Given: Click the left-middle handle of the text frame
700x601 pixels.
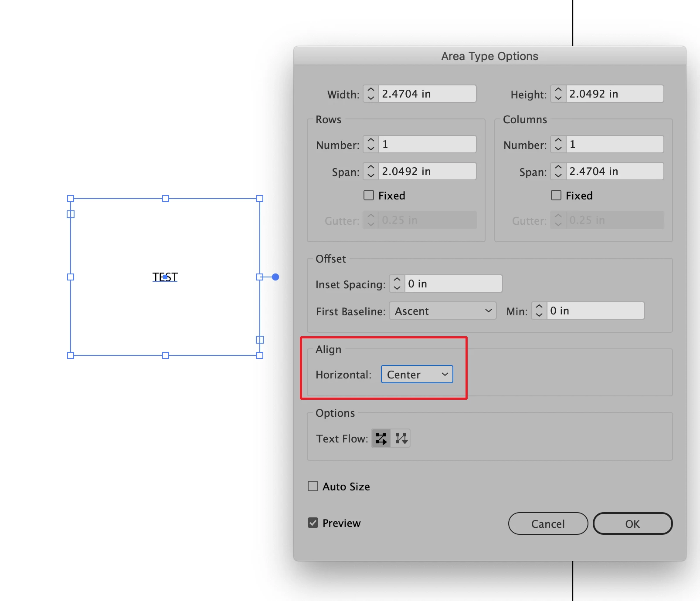Looking at the screenshot, I should 71,277.
